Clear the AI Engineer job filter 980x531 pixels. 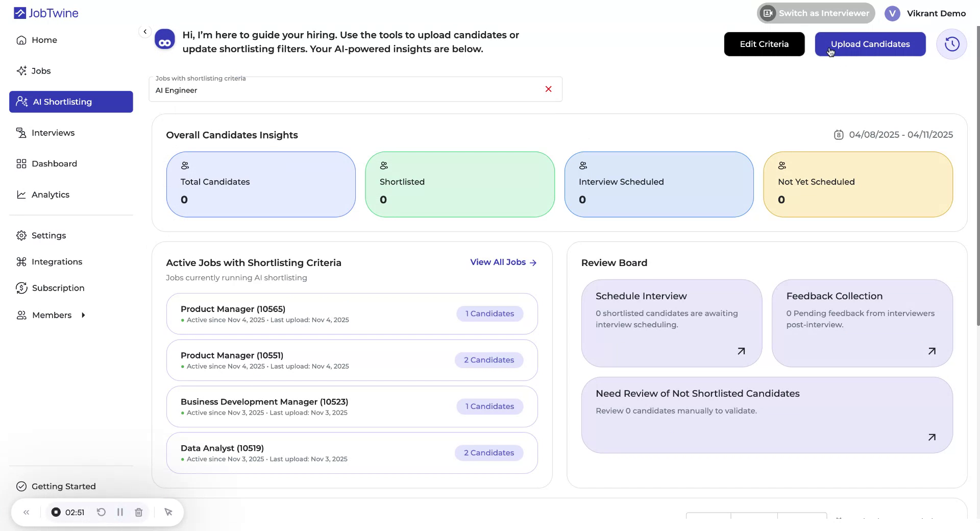pyautogui.click(x=548, y=89)
